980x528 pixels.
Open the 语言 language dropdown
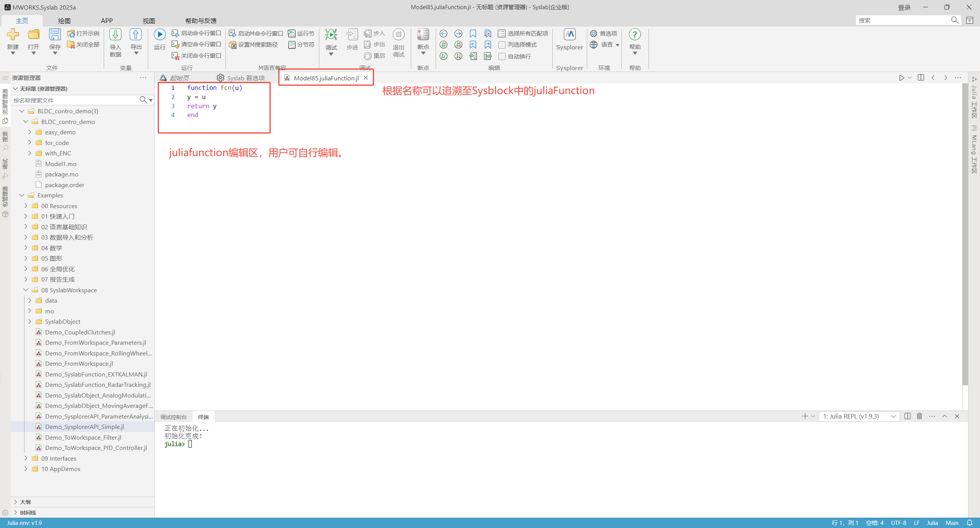click(x=605, y=44)
